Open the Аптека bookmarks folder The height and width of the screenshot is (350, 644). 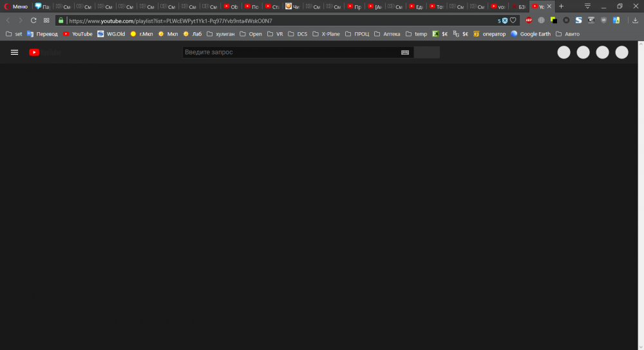coord(387,34)
